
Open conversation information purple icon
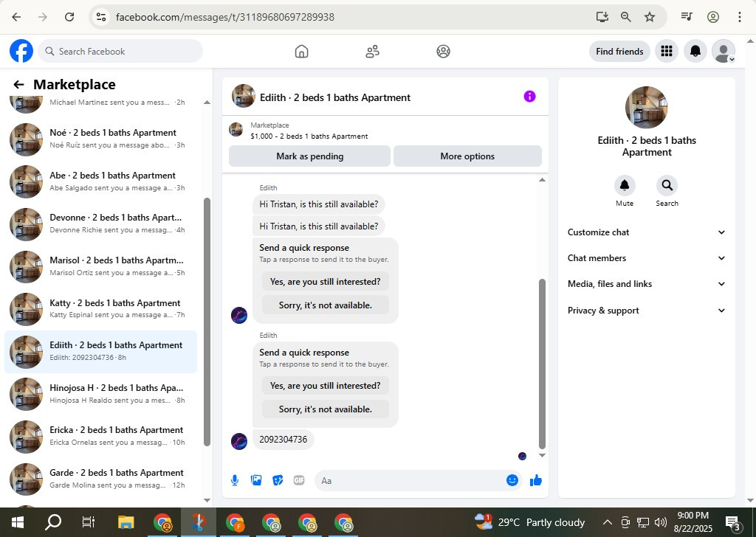pos(529,97)
